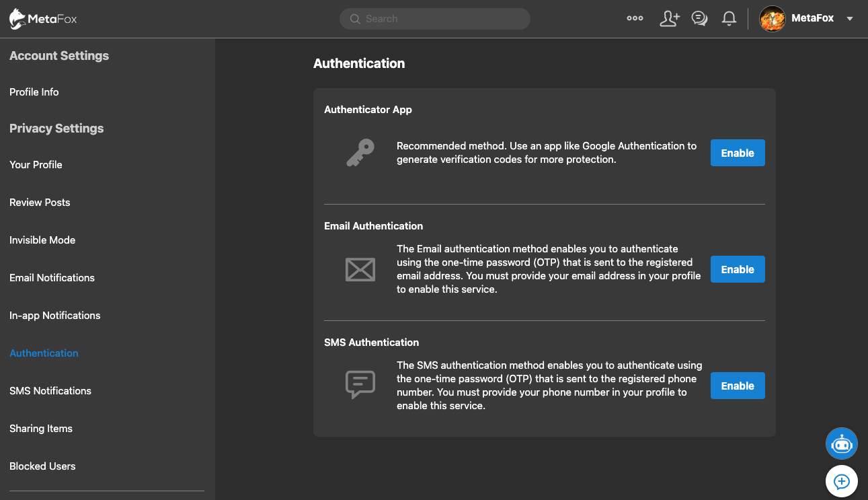
Task: Go to Review Posts
Action: [40, 203]
